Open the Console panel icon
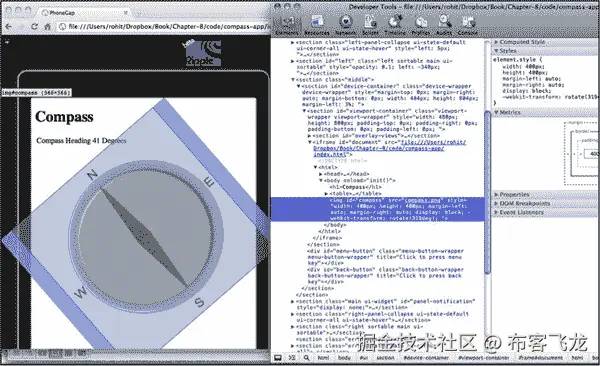The image size is (600, 366). [x=468, y=25]
